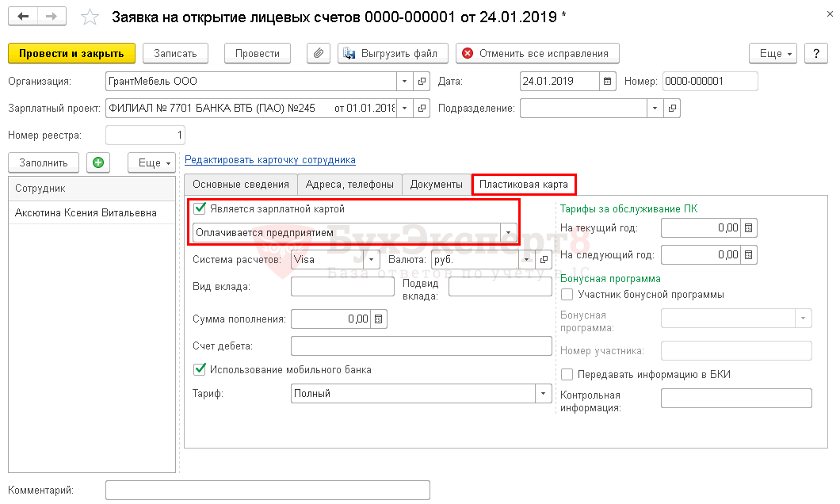840x504 pixels.
Task: Open Редактировать карточку сотрудника link
Action: click(x=270, y=160)
